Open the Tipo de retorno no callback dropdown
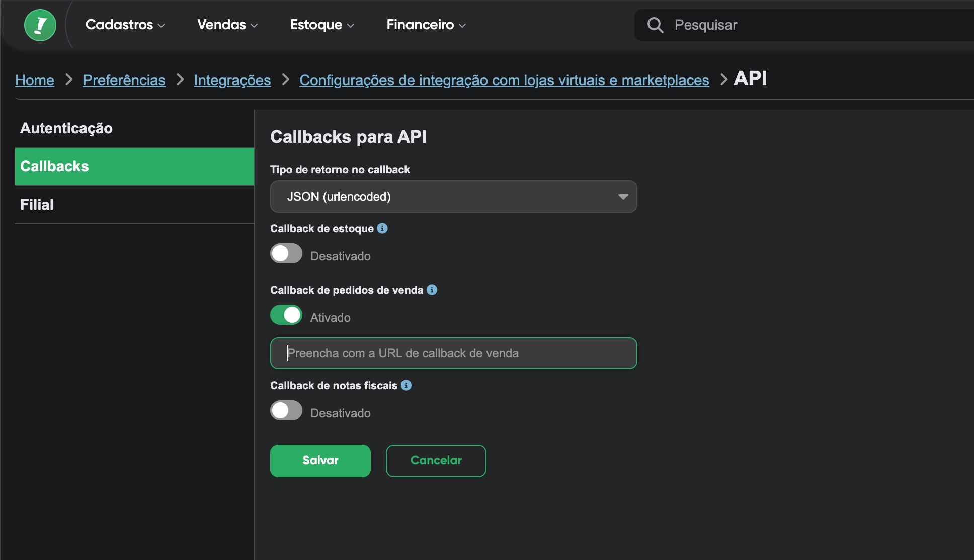 [x=453, y=197]
